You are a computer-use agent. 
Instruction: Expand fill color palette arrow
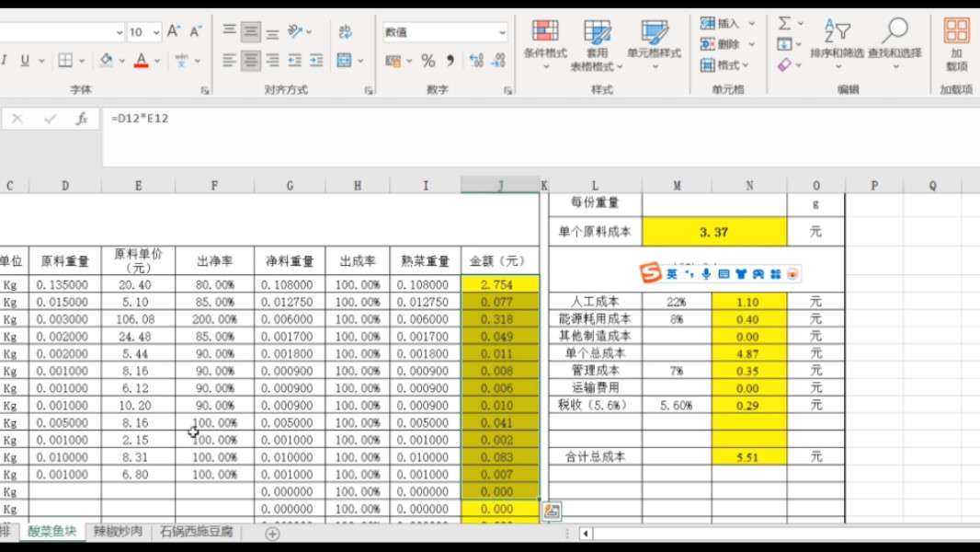click(x=122, y=61)
